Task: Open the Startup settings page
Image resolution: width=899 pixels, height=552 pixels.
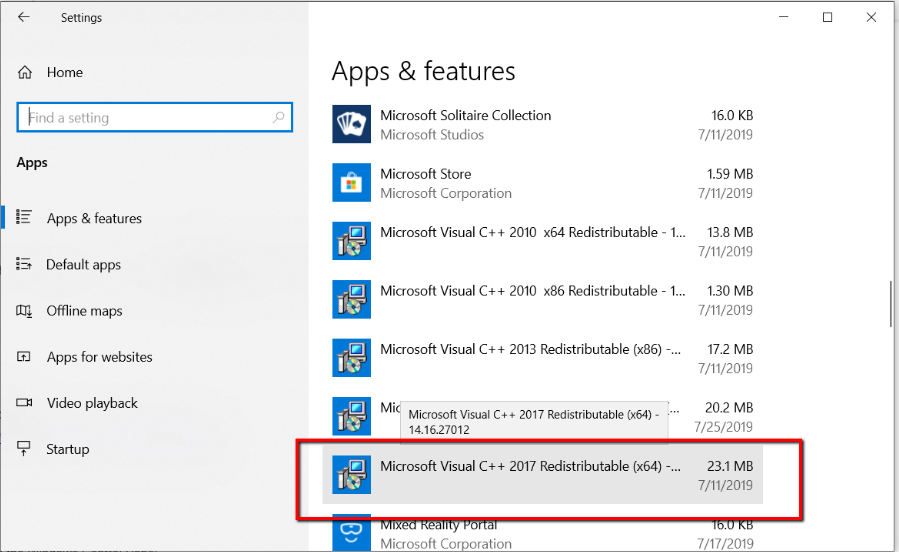Action: click(67, 449)
